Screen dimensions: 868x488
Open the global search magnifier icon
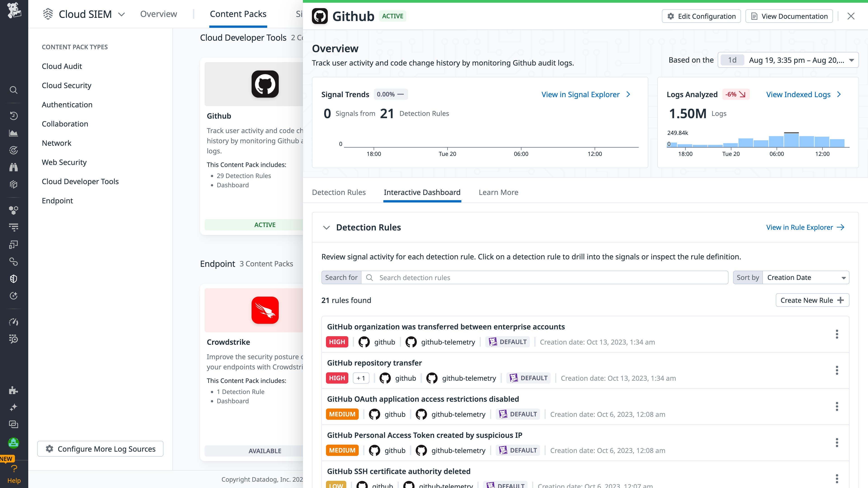click(x=14, y=90)
